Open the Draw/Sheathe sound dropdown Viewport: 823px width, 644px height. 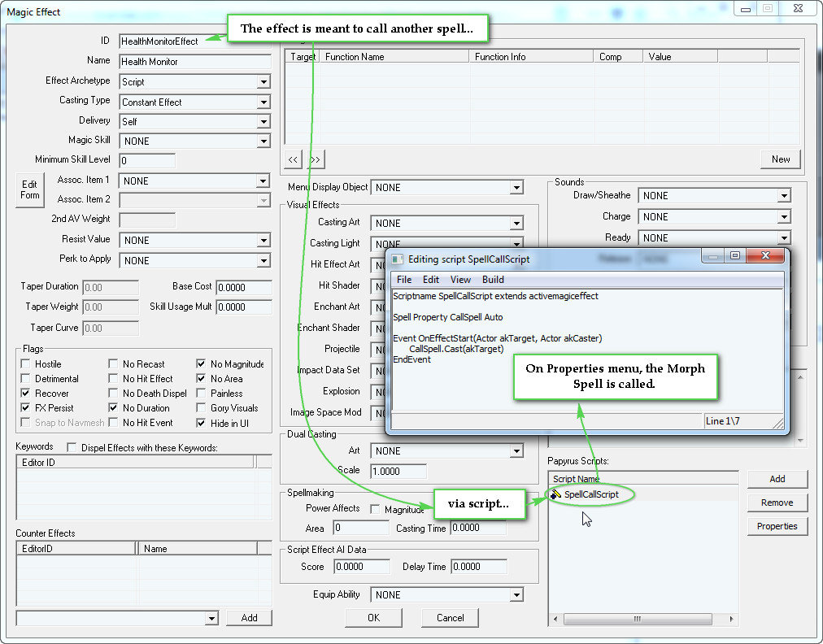click(783, 195)
